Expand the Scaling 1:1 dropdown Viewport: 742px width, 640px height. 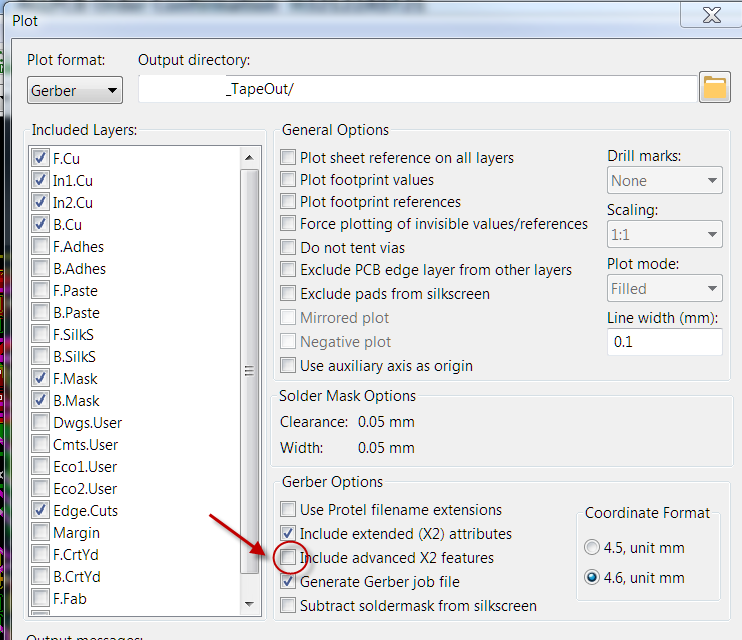click(664, 234)
